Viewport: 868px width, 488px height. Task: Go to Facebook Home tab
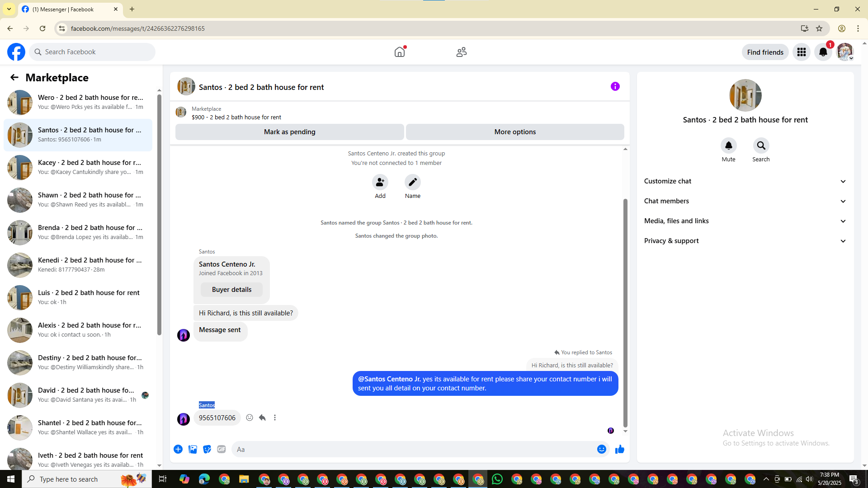(400, 52)
